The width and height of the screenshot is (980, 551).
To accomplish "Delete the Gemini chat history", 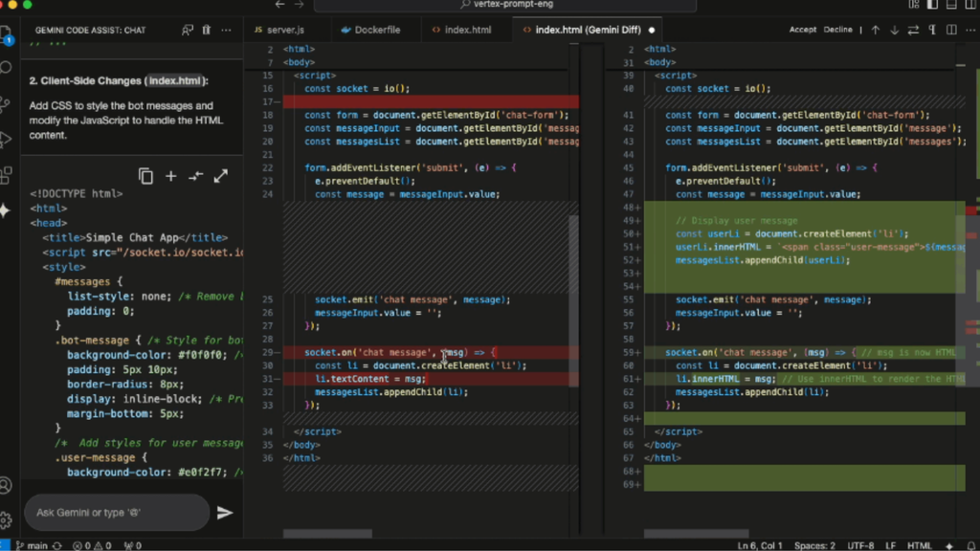I will (207, 30).
